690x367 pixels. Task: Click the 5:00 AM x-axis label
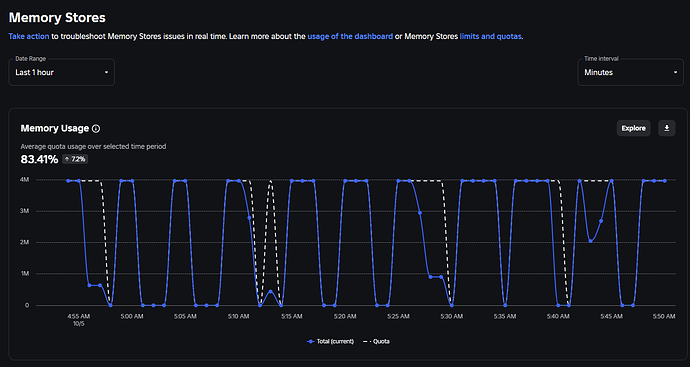pyautogui.click(x=132, y=316)
